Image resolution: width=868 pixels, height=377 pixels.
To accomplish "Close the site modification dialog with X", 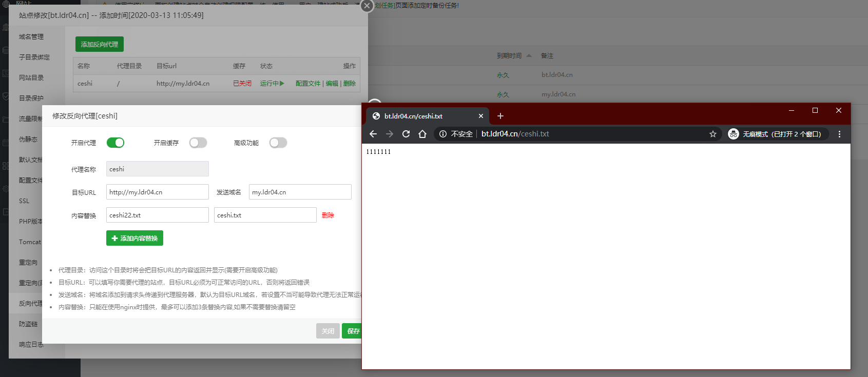I will [x=367, y=6].
